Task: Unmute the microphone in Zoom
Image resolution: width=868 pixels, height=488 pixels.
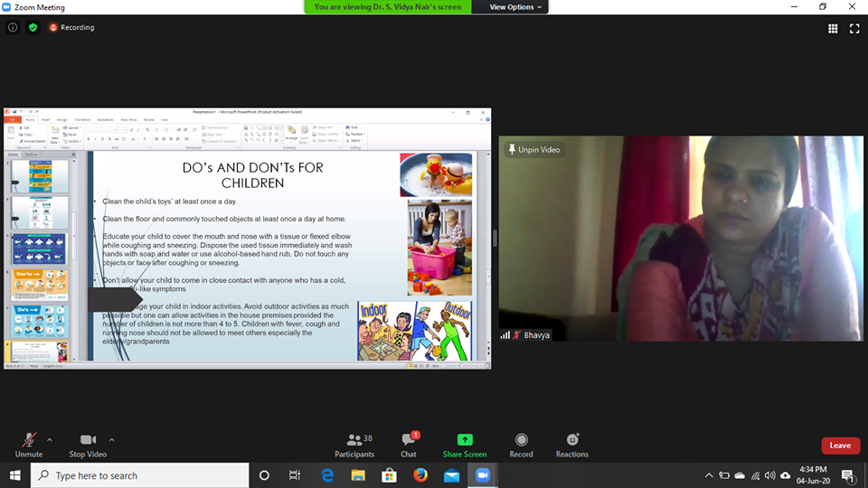Action: point(28,444)
